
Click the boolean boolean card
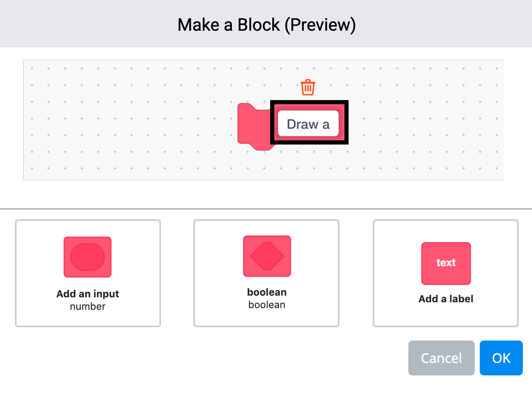coord(266,273)
